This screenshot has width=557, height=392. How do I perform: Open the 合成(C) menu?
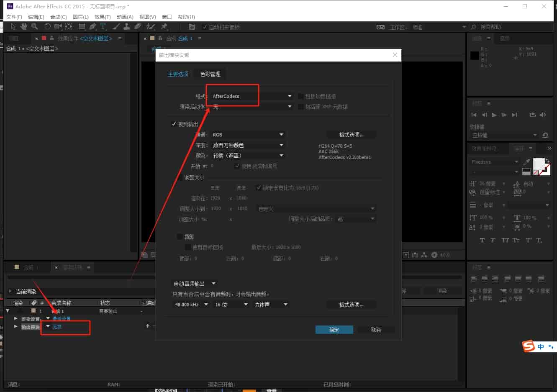[59, 17]
